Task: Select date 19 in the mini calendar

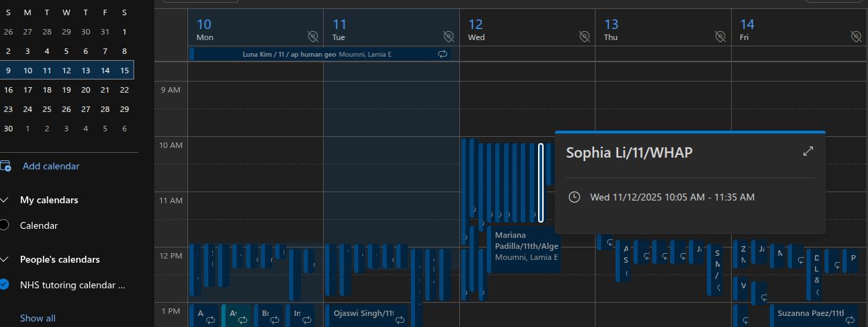Action: pyautogui.click(x=66, y=89)
